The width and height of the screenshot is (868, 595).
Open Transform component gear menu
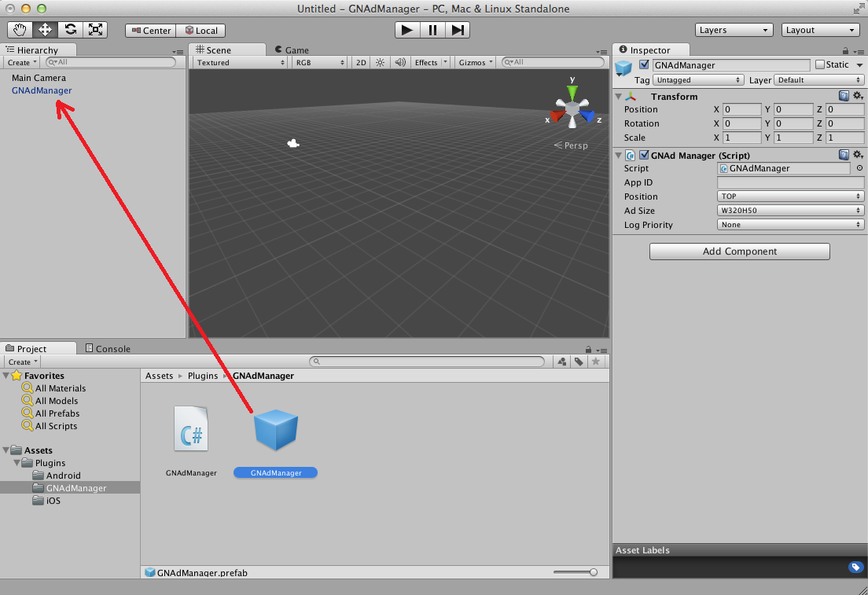[x=858, y=96]
